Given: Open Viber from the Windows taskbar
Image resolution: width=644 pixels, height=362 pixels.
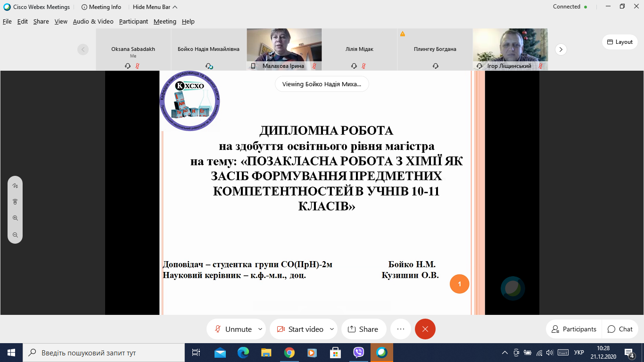Looking at the screenshot, I should (x=359, y=353).
